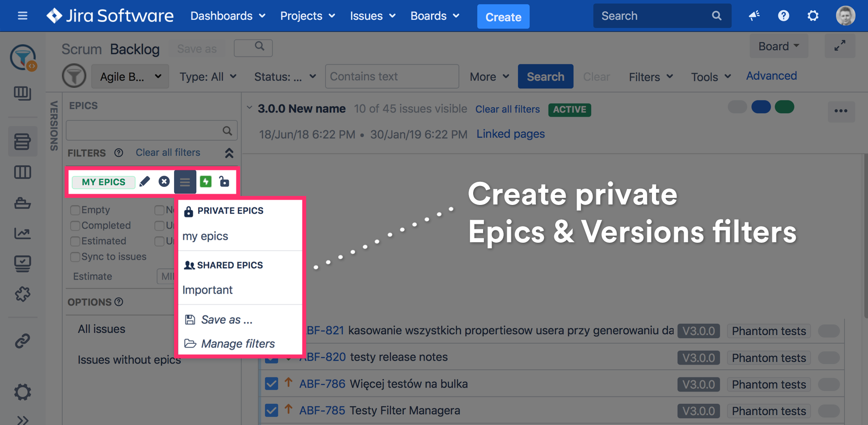Enable the Completed checkbox
Image resolution: width=868 pixels, height=425 pixels.
point(75,226)
